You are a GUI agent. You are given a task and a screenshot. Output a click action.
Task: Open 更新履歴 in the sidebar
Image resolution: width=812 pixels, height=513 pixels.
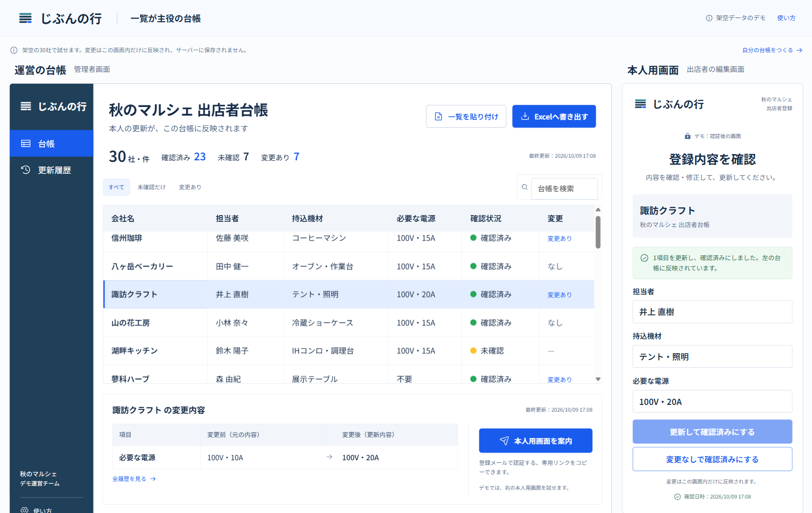(x=52, y=170)
